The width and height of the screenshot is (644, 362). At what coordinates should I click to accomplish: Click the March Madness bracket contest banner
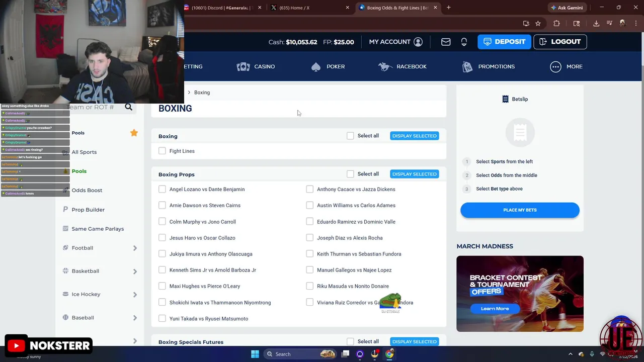[520, 294]
